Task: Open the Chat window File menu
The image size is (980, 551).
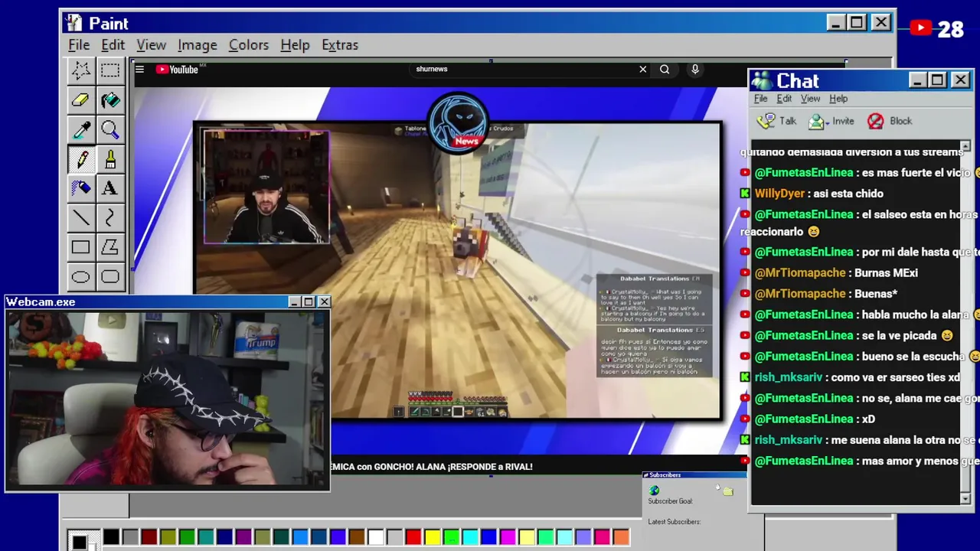Action: tap(761, 99)
